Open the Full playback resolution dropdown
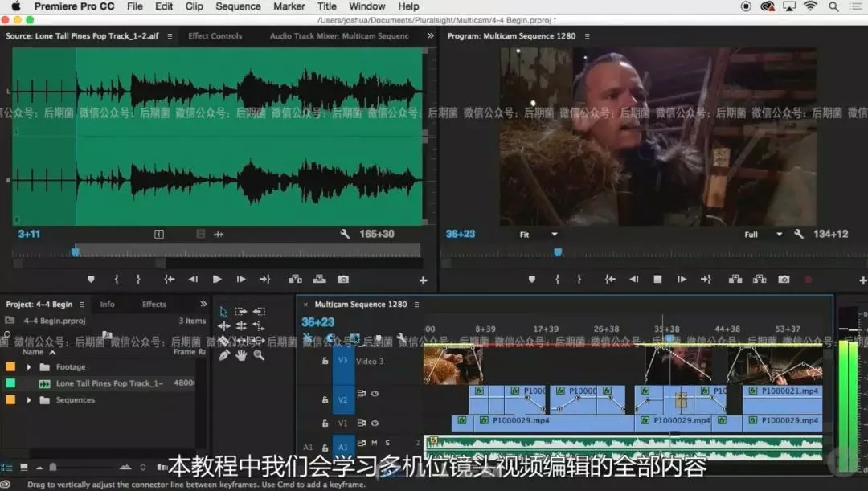 point(762,235)
